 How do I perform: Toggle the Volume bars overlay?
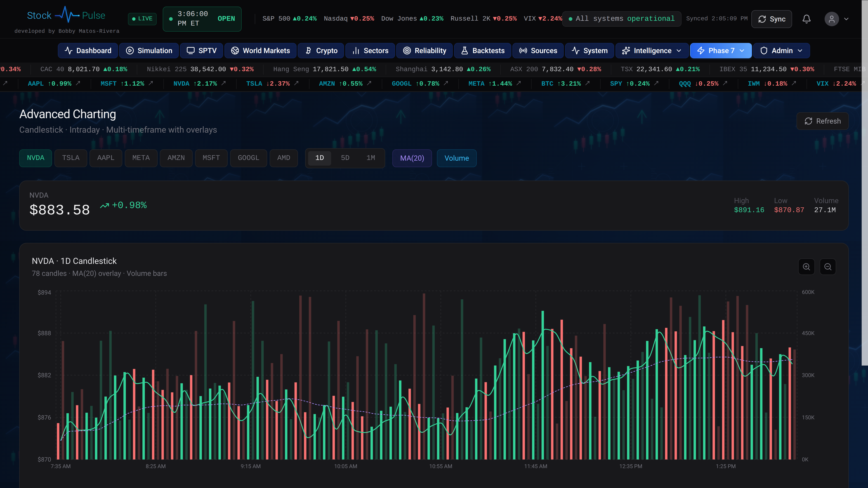pyautogui.click(x=457, y=158)
